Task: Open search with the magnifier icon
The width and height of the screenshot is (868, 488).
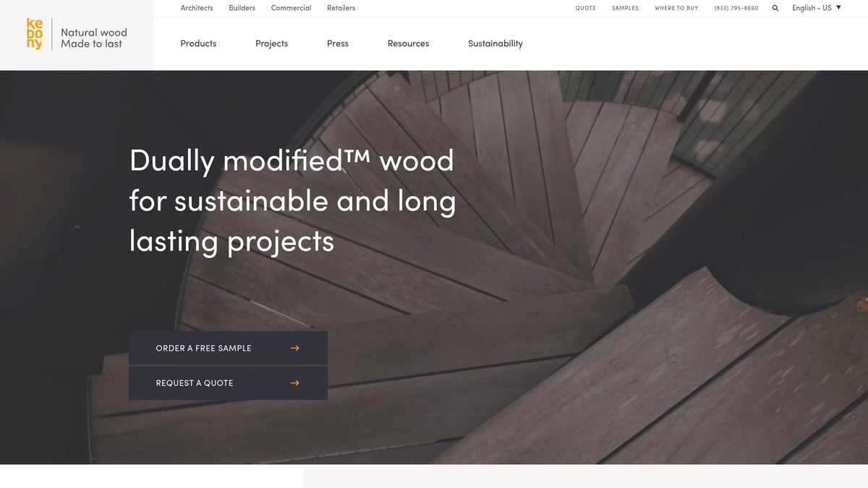Action: pyautogui.click(x=775, y=8)
